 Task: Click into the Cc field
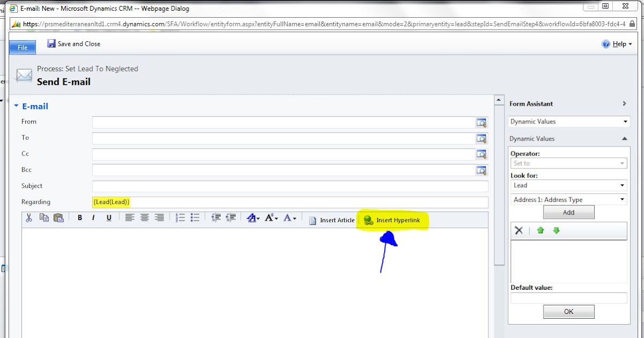click(x=284, y=155)
